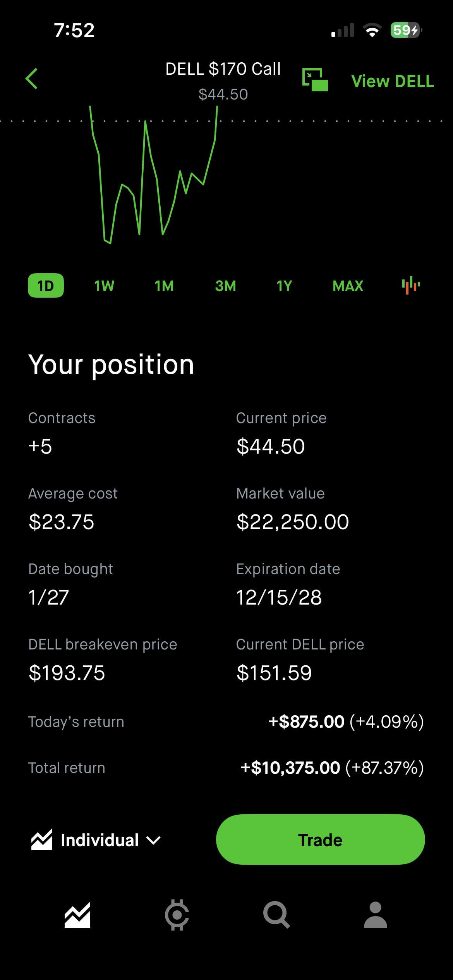Viewport: 453px width, 980px height.
Task: Open picture-in-picture chart icon
Action: click(x=315, y=80)
